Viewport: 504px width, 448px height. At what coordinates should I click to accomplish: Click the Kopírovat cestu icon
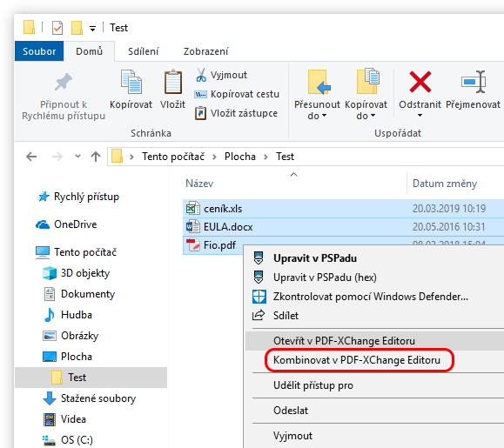click(200, 95)
